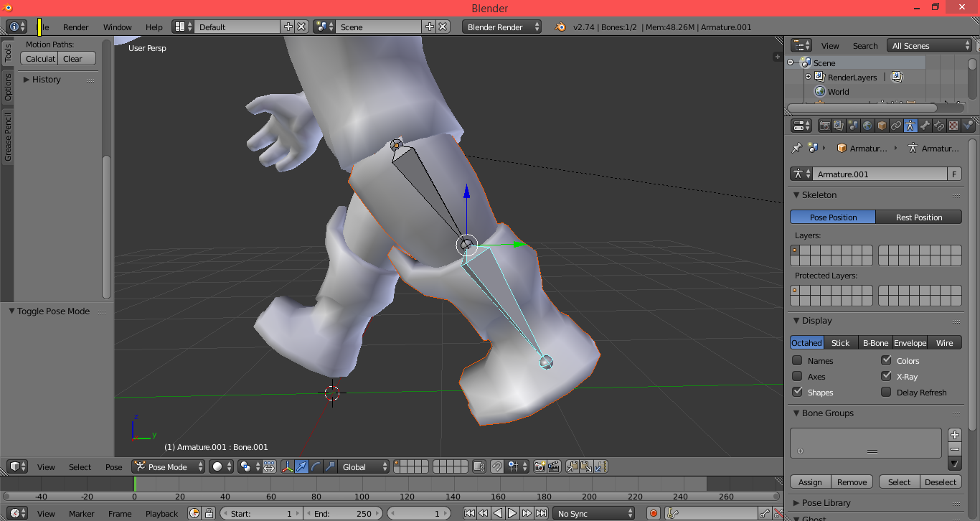Viewport: 980px width, 521px height.
Task: Open the Bone Constraints properties tab
Action: 939,126
